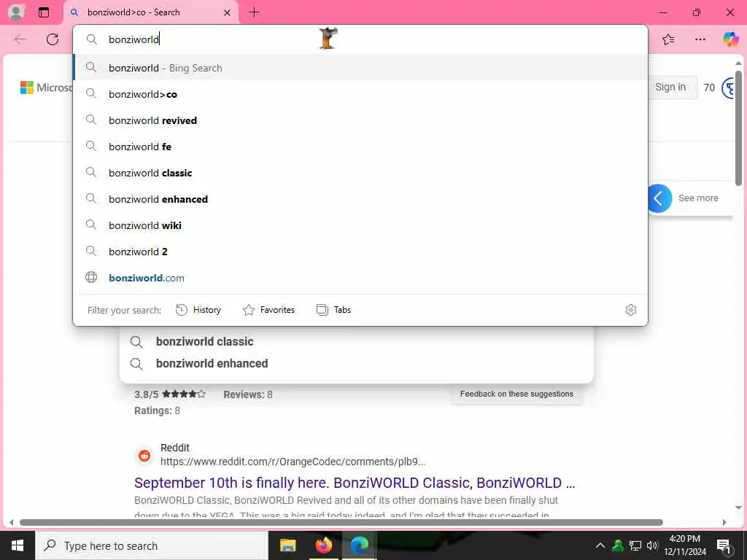The height and width of the screenshot is (560, 747).
Task: Select 'bonziworld enhanced' in address bar dropdown
Action: [x=360, y=199]
